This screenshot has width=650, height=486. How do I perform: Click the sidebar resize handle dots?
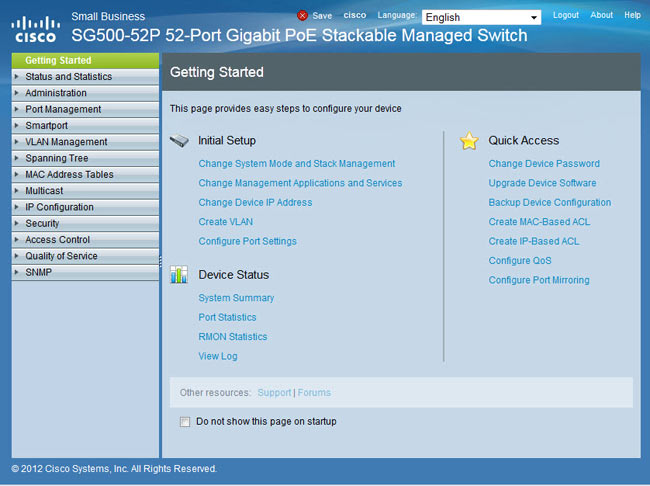[x=160, y=260]
